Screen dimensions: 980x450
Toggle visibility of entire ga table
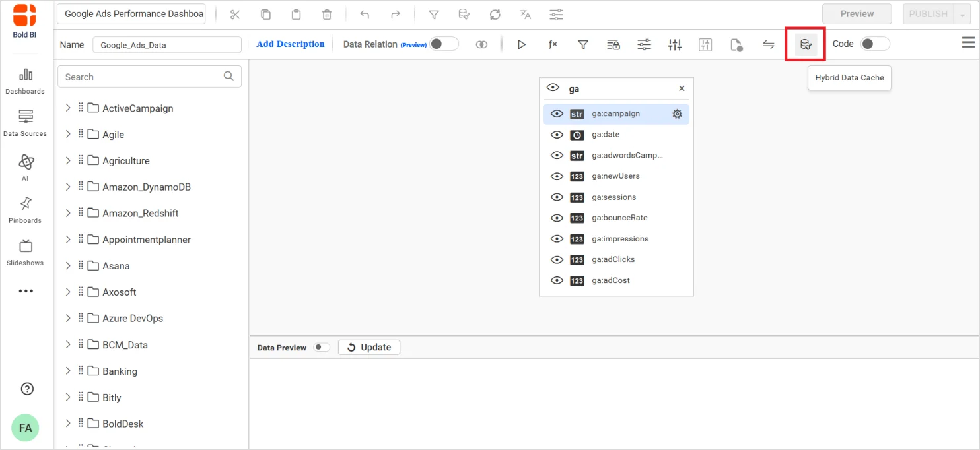553,88
